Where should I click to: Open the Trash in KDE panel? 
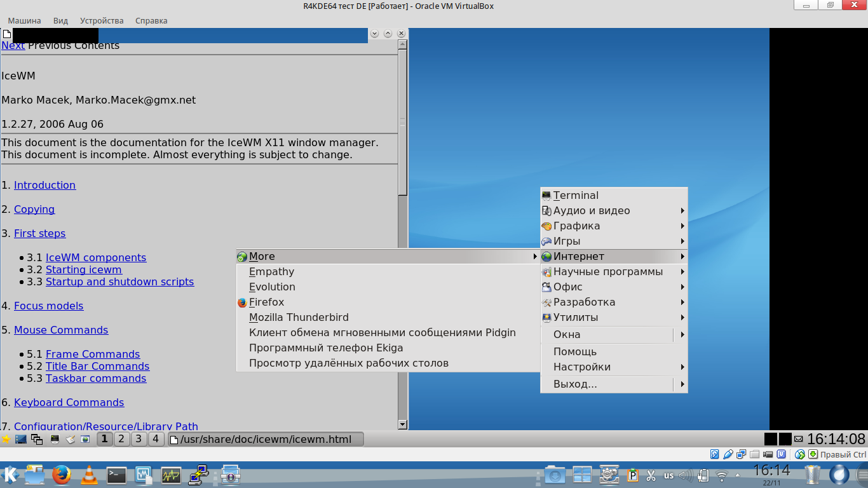[x=813, y=475]
